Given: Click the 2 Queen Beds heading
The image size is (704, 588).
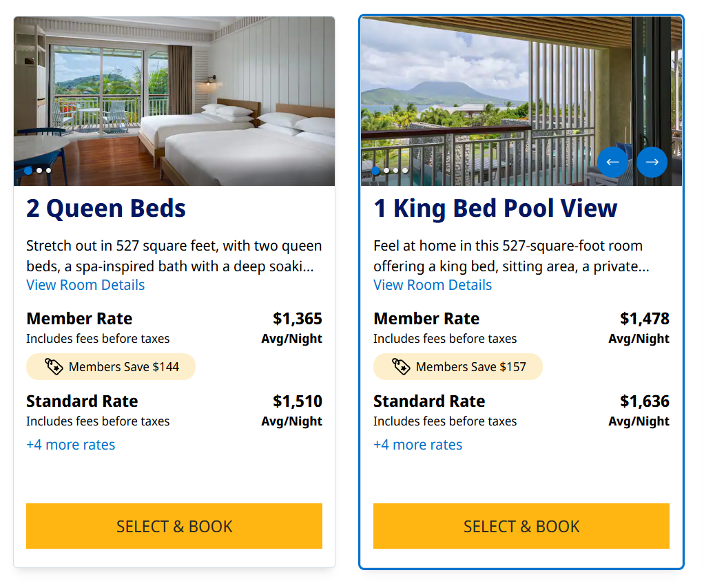Looking at the screenshot, I should [106, 209].
